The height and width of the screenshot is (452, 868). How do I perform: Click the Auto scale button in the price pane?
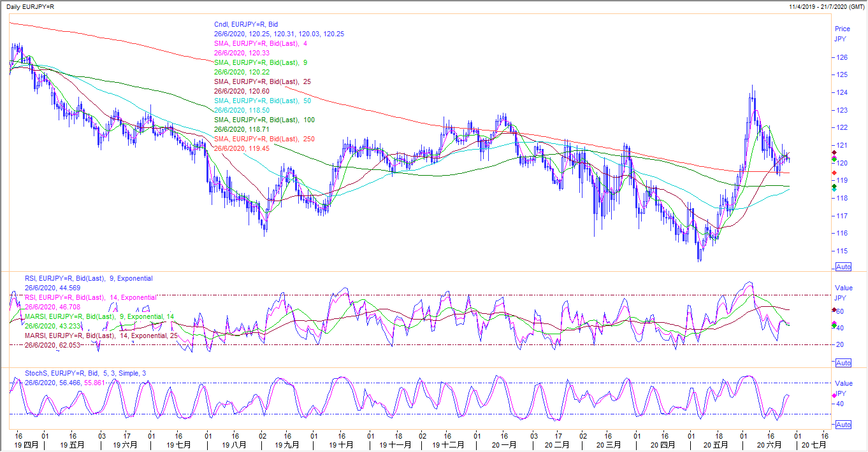pos(843,267)
